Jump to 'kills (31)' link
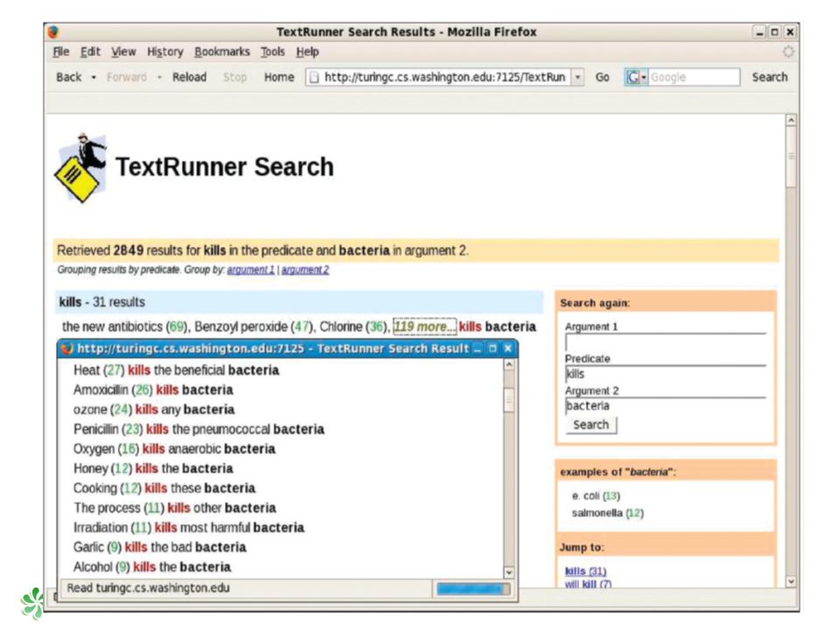The width and height of the screenshot is (840, 630). pos(585,571)
